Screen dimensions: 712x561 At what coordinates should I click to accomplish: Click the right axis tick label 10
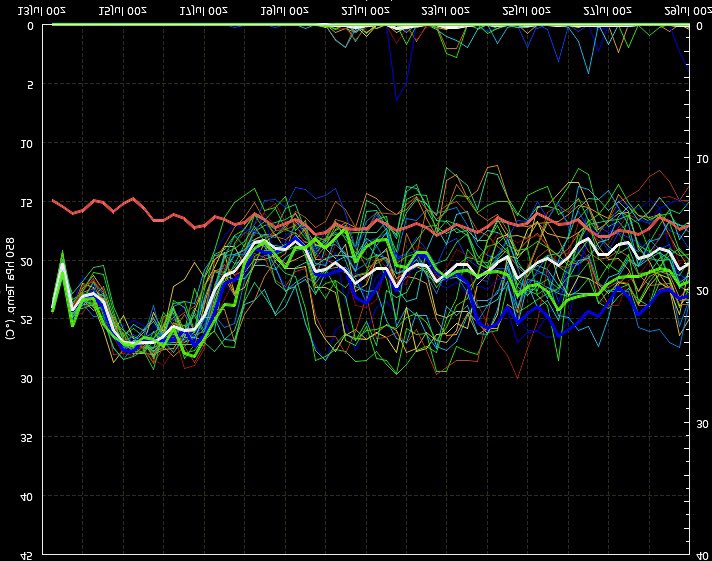pyautogui.click(x=702, y=159)
